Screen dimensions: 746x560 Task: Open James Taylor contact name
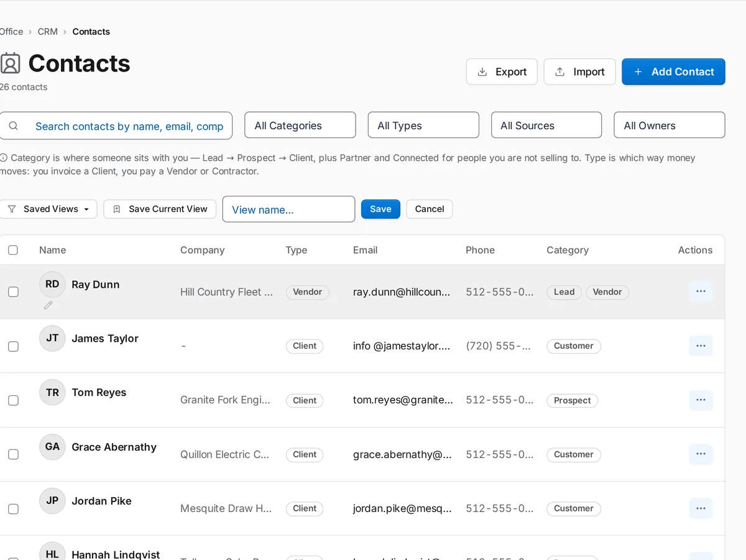point(105,338)
